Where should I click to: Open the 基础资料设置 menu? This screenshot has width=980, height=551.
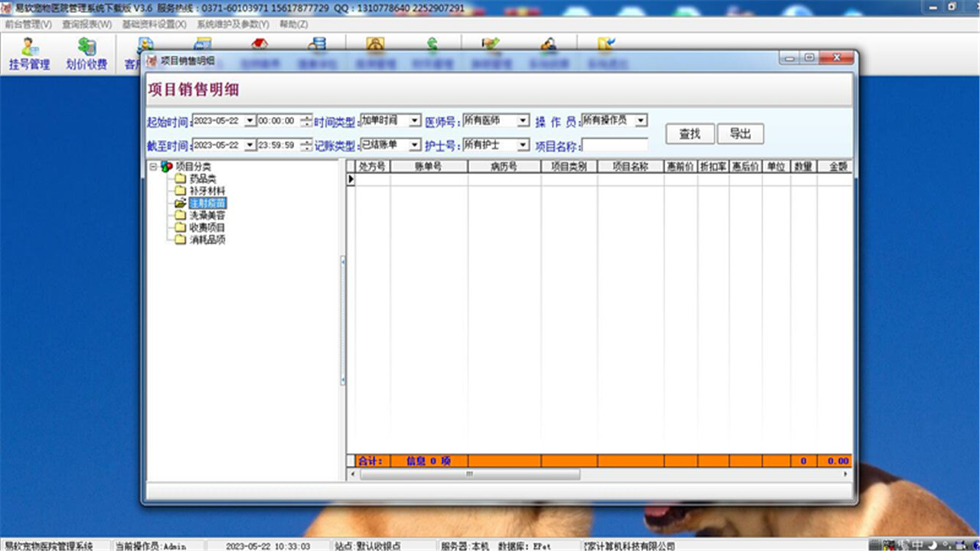click(x=154, y=24)
